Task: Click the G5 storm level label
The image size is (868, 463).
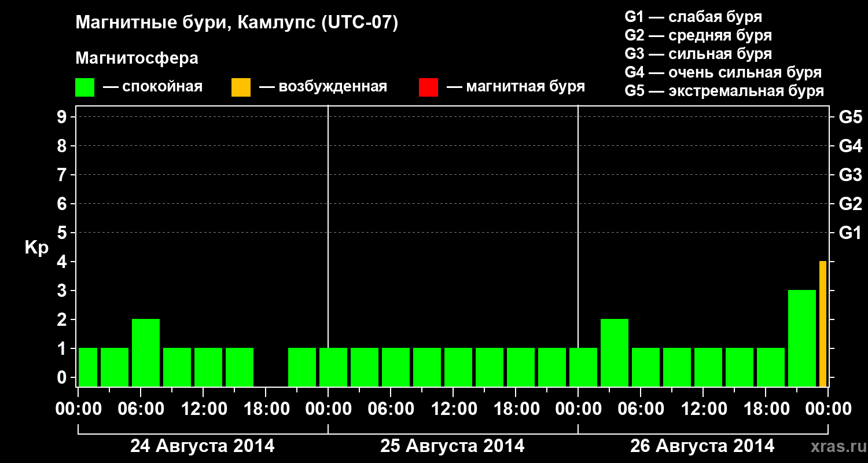Action: [851, 117]
